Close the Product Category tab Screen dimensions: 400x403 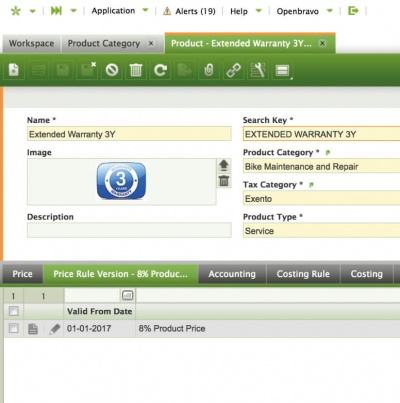(x=151, y=43)
